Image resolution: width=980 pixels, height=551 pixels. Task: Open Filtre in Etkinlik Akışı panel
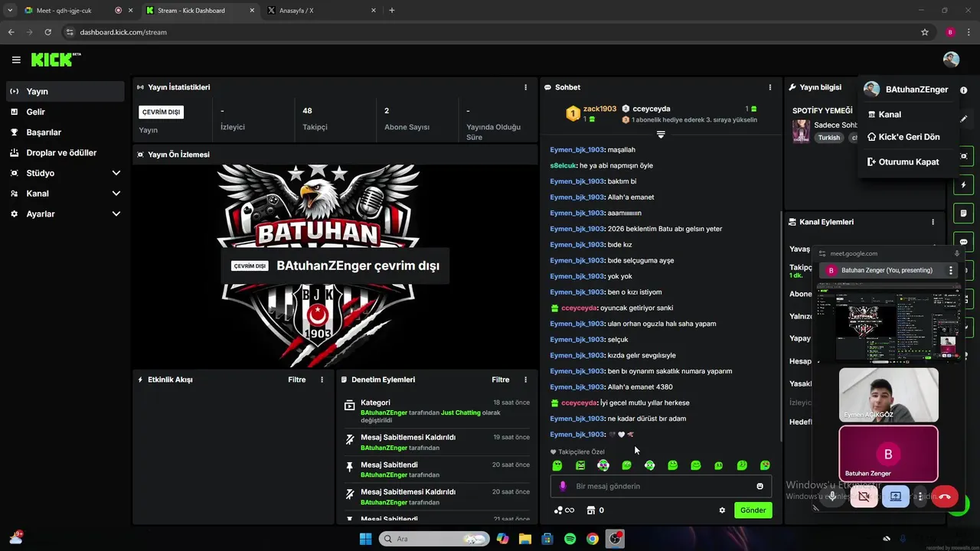point(297,380)
